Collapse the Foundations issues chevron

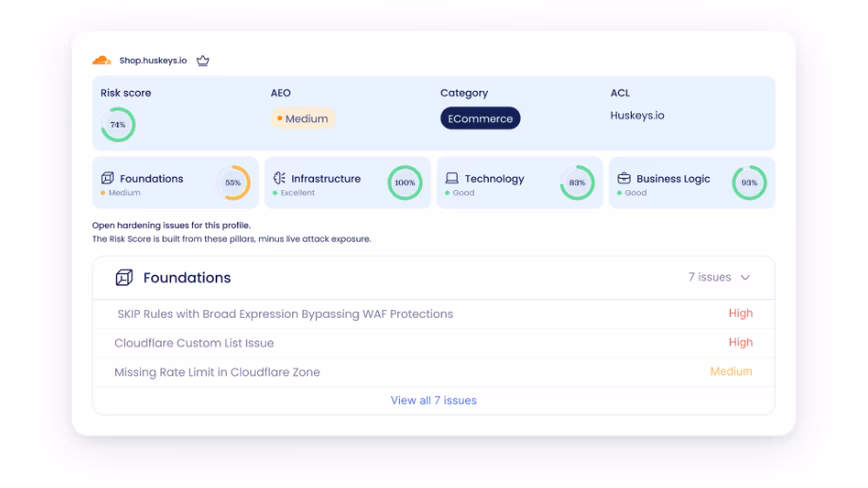click(x=745, y=277)
